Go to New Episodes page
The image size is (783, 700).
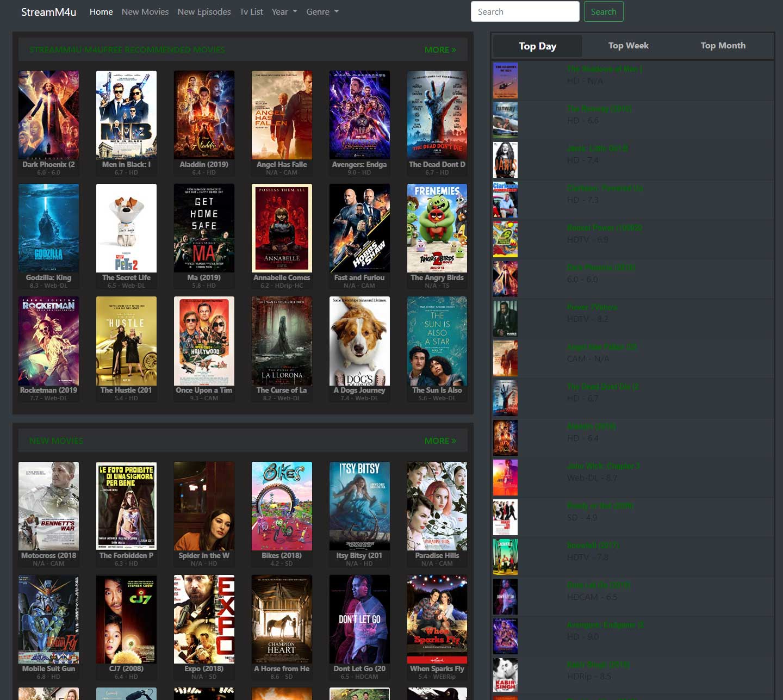tap(204, 11)
